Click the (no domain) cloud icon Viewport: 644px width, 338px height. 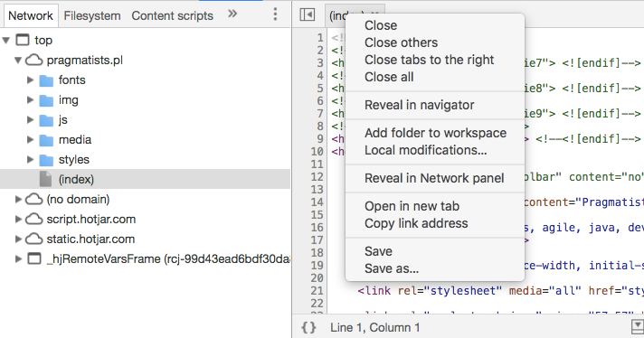[34, 200]
